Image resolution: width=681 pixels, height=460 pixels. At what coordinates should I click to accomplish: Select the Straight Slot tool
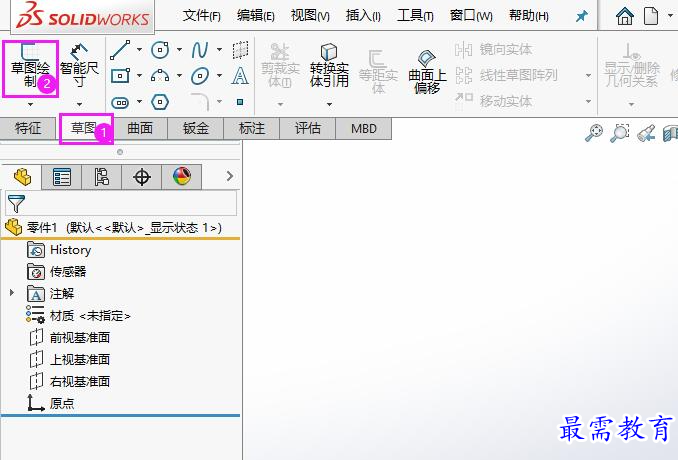point(120,103)
